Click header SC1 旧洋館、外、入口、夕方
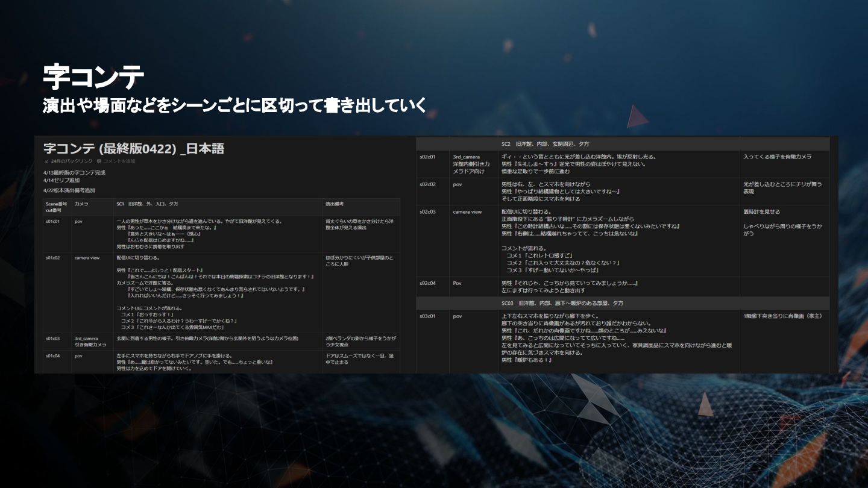Viewport: 868px width, 488px height. 147,204
